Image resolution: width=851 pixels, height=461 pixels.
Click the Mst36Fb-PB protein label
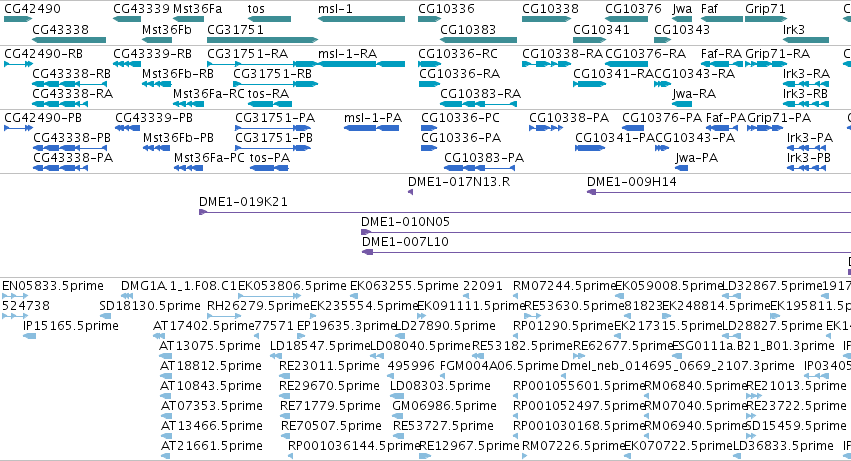[x=179, y=138]
